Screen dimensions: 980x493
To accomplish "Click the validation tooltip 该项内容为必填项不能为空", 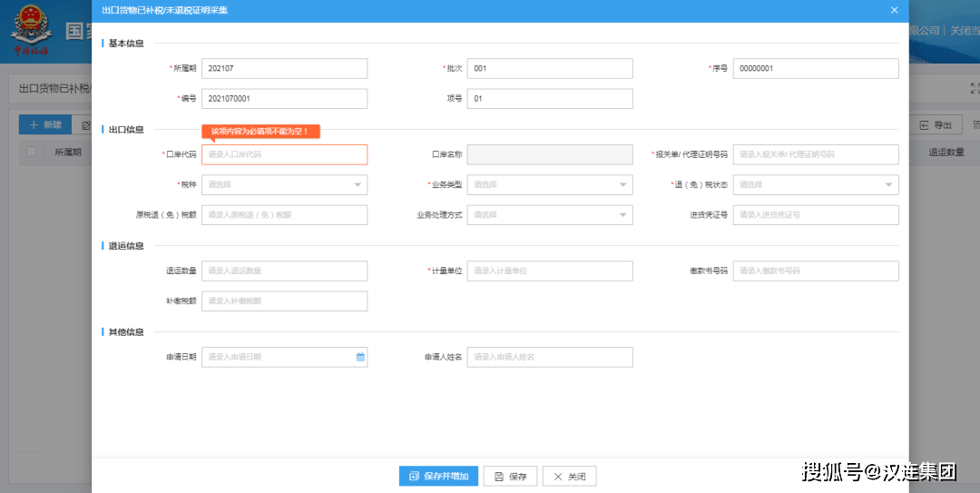I will point(260,132).
